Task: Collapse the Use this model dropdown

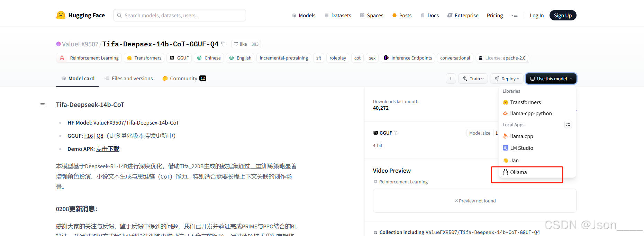Action: click(x=551, y=79)
